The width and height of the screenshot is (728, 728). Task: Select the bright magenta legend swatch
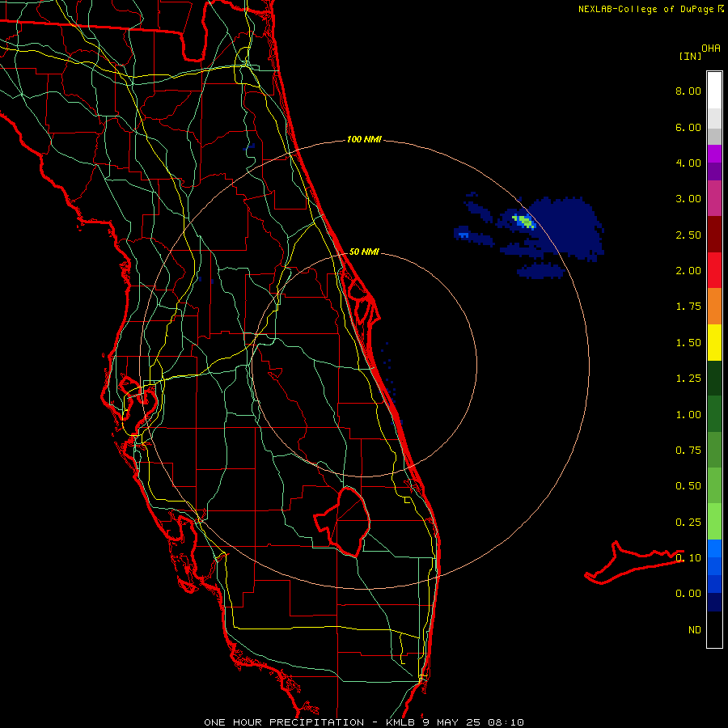coord(714,154)
